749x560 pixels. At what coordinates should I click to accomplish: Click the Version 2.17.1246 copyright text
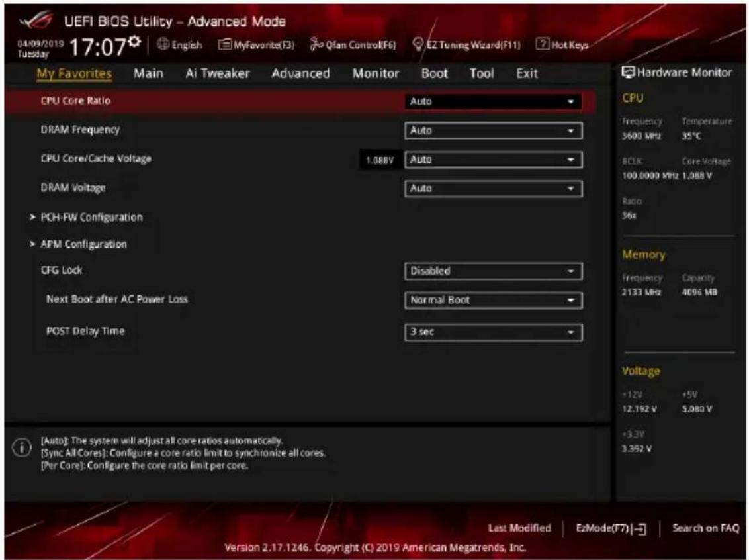[x=375, y=547]
